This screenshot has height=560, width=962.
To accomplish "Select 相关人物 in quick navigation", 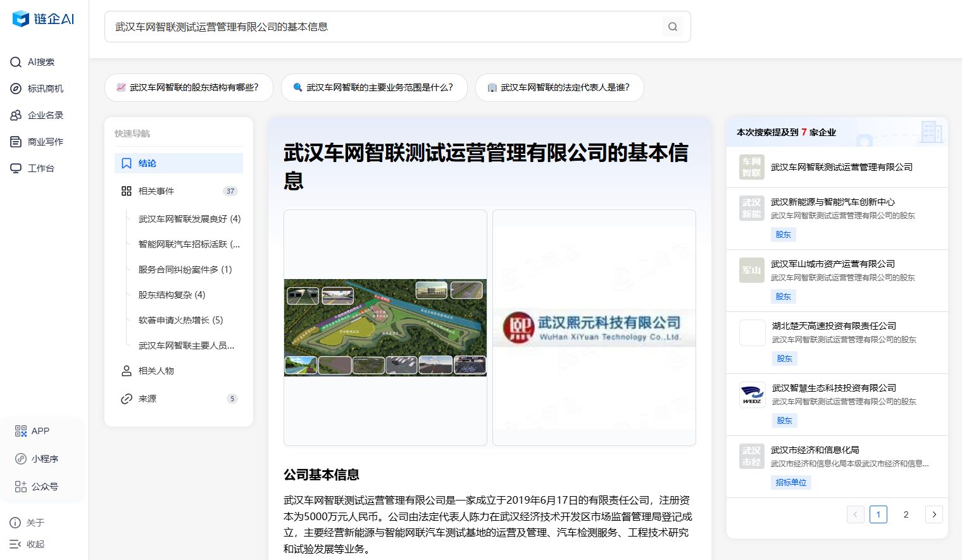I will pos(178,371).
